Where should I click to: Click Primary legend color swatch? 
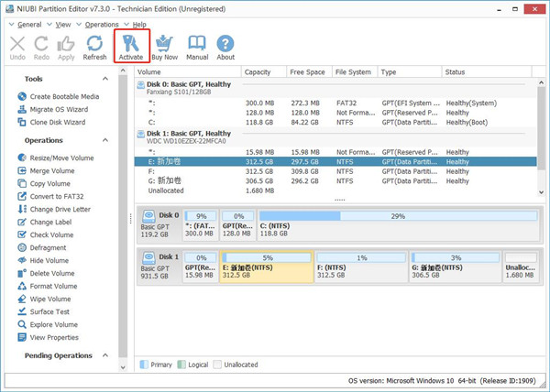(144, 365)
